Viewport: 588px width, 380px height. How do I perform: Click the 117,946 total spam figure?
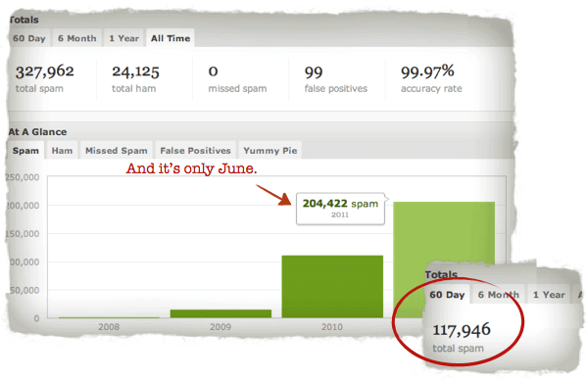click(462, 330)
